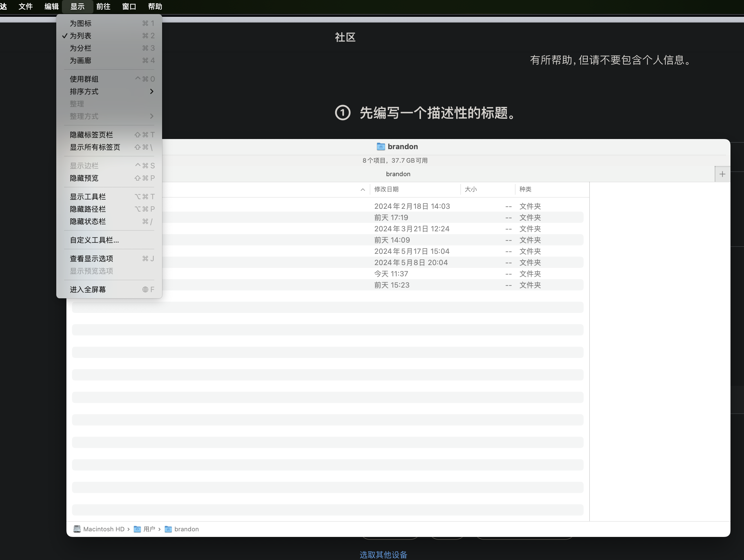Click the brandon folder icon in title
Image resolution: width=744 pixels, height=560 pixels.
(x=380, y=147)
